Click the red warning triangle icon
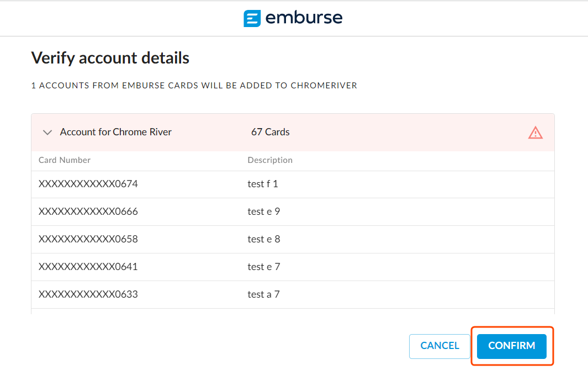Screen dimensions: 588x386 pyautogui.click(x=535, y=133)
